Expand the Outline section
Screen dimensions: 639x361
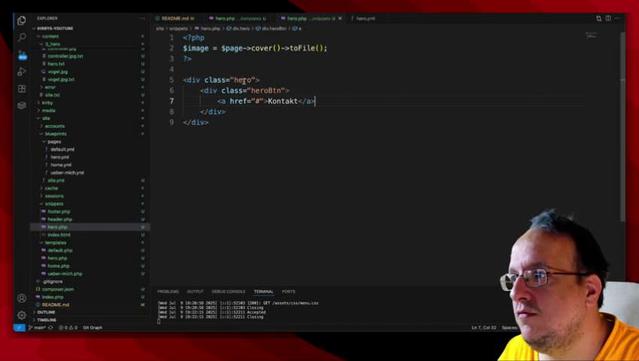pos(46,313)
